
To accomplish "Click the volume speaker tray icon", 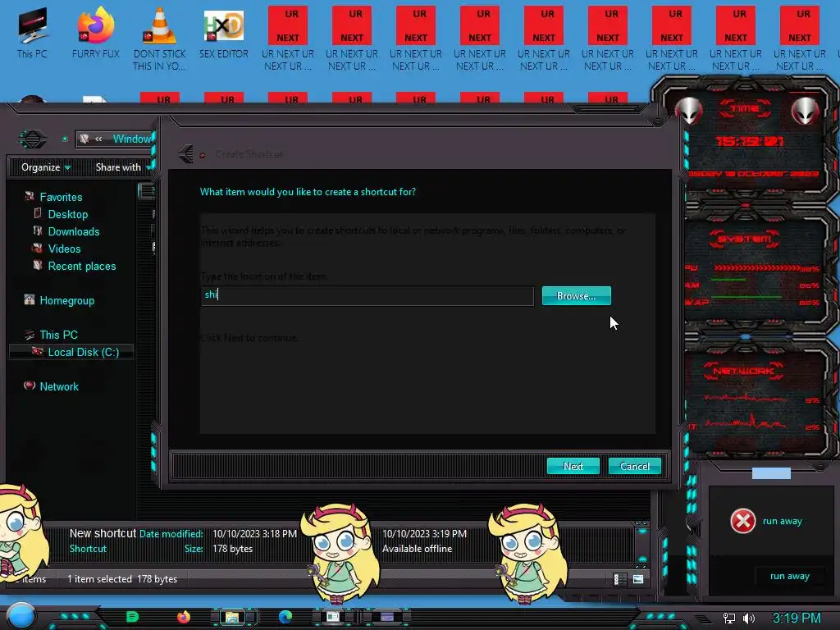I will point(748,619).
